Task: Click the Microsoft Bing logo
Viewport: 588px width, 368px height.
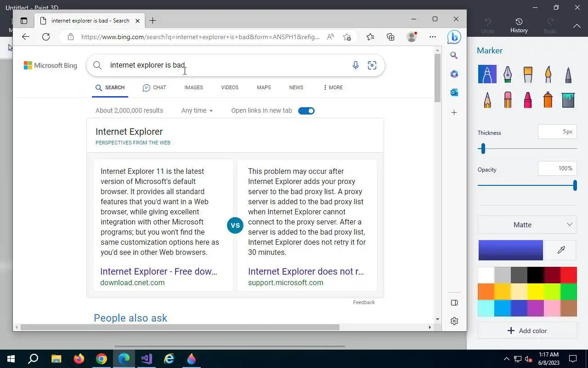Action: (51, 65)
